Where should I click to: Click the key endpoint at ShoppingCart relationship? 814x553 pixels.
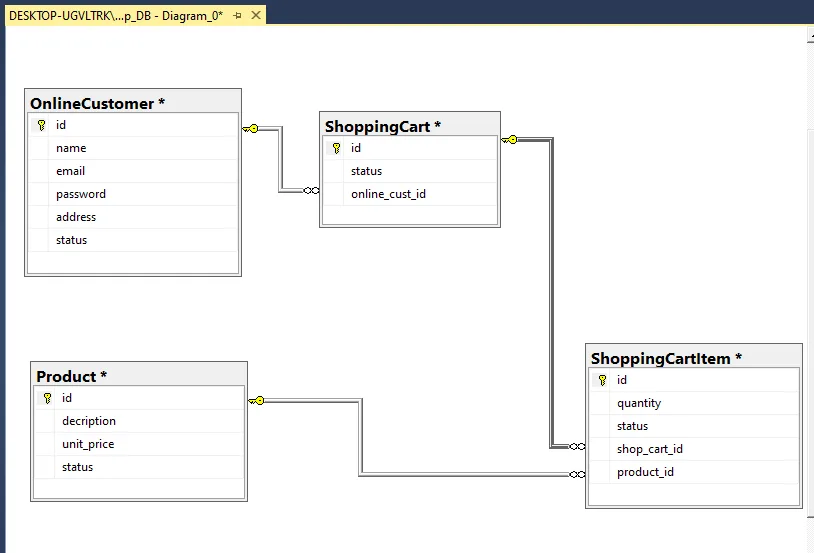[509, 139]
